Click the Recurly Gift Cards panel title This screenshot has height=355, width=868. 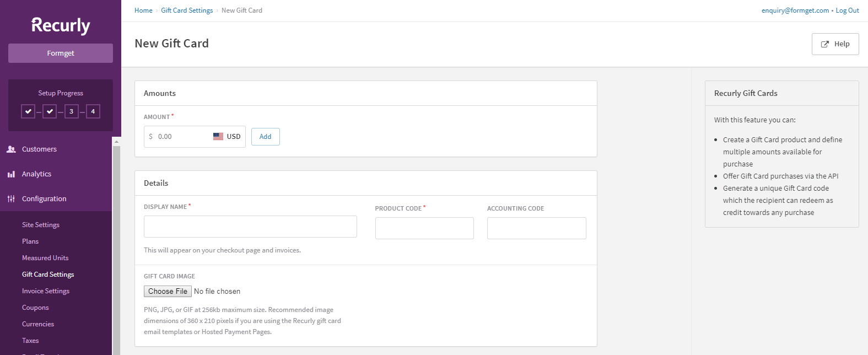point(746,93)
